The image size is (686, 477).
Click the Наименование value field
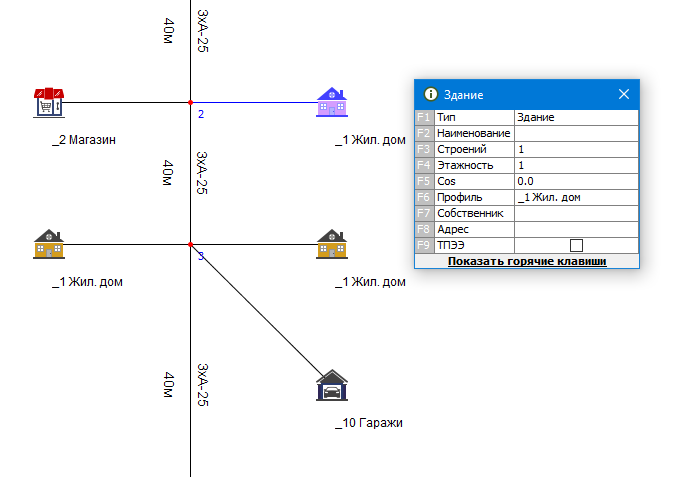point(576,133)
